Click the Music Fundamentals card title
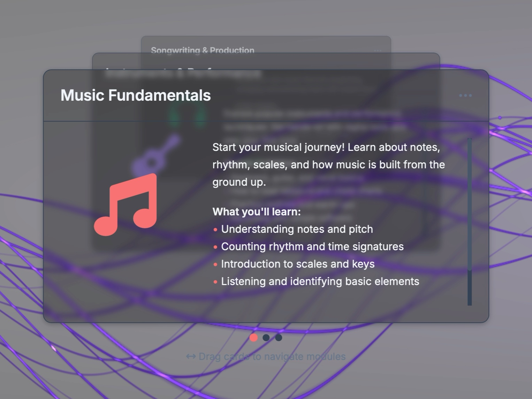This screenshot has height=399, width=532. pos(136,95)
